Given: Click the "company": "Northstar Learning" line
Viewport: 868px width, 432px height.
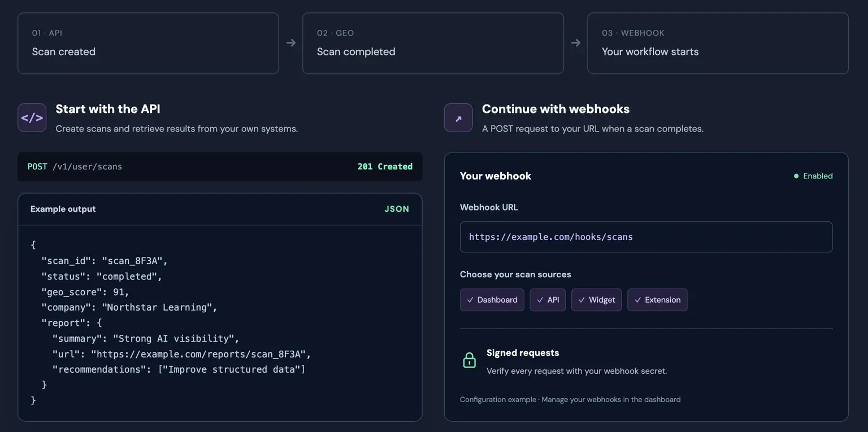Looking at the screenshot, I should pyautogui.click(x=129, y=307).
